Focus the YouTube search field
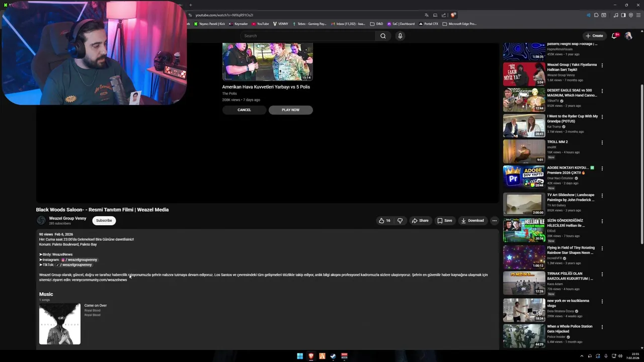This screenshot has height=362, width=644. [308, 36]
